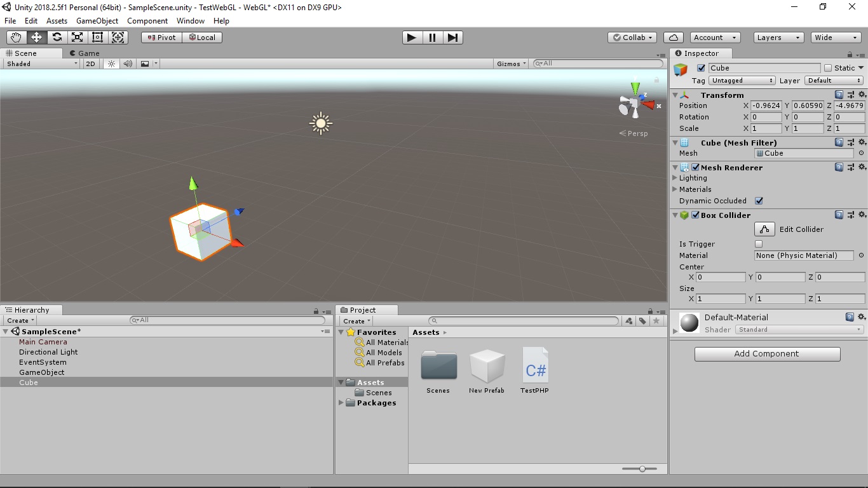Viewport: 868px width, 488px height.
Task: Select the Directional Light sun gizmo in Scene
Action: coord(321,123)
